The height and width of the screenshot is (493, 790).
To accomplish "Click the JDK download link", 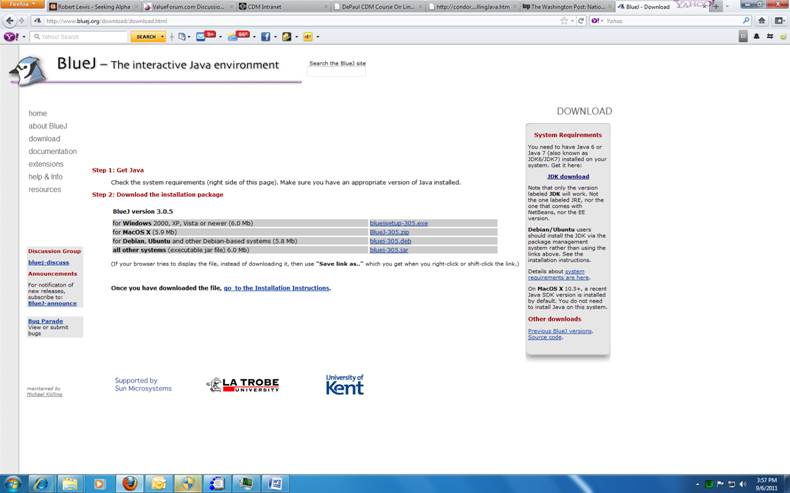I will pyautogui.click(x=568, y=177).
